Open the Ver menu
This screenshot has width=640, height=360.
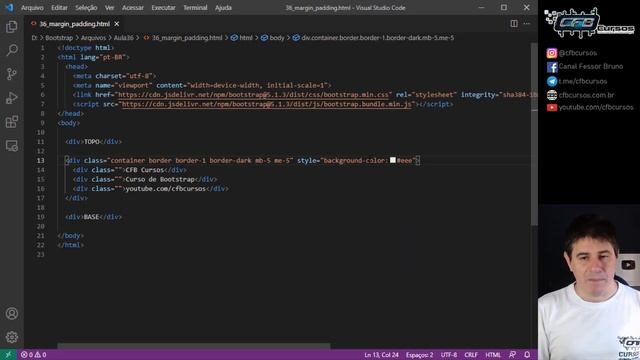point(109,8)
